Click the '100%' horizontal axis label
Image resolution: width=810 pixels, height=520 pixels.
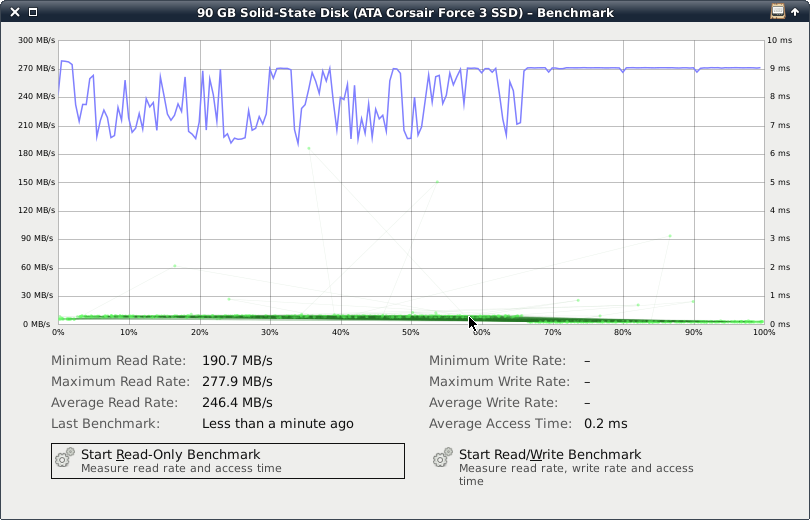764,333
